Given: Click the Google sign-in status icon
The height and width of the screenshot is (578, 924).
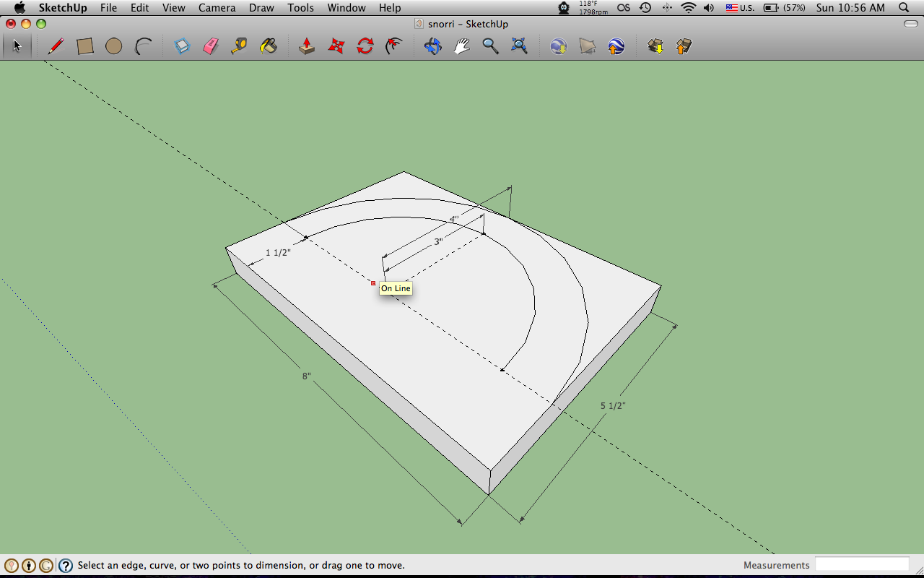Looking at the screenshot, I should tap(46, 566).
